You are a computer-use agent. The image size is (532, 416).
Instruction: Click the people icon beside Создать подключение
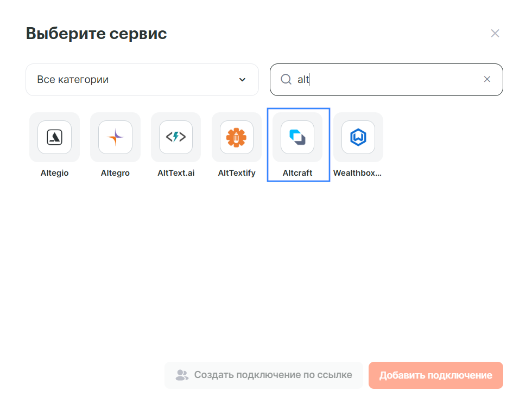click(182, 375)
